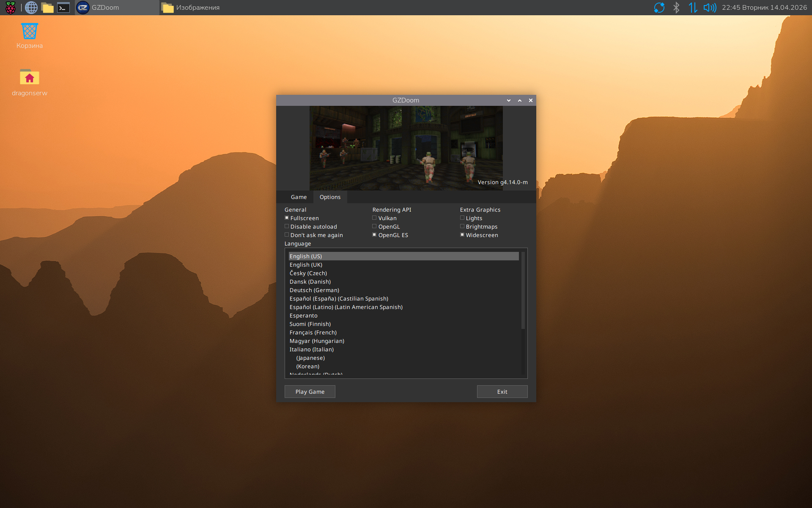Click the Play Game button
Viewport: 812px width, 508px height.
click(x=310, y=392)
